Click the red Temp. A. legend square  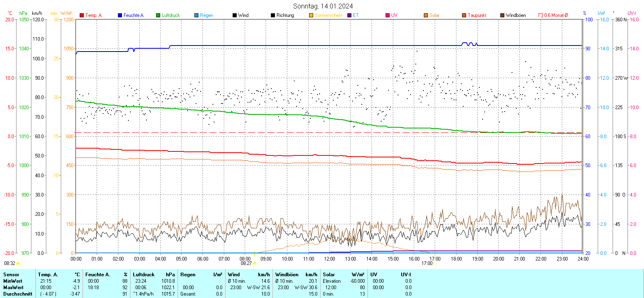(82, 15)
